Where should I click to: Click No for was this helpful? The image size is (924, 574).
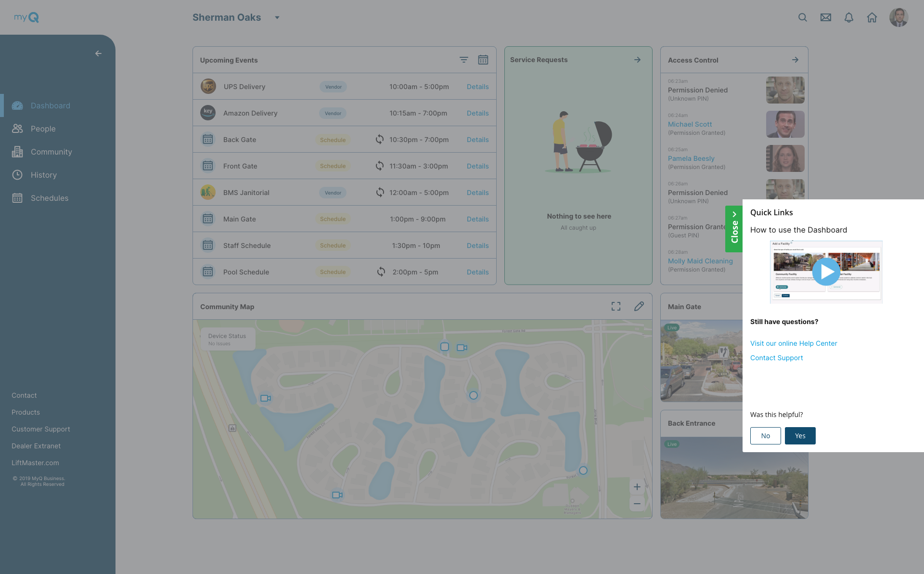[765, 436]
